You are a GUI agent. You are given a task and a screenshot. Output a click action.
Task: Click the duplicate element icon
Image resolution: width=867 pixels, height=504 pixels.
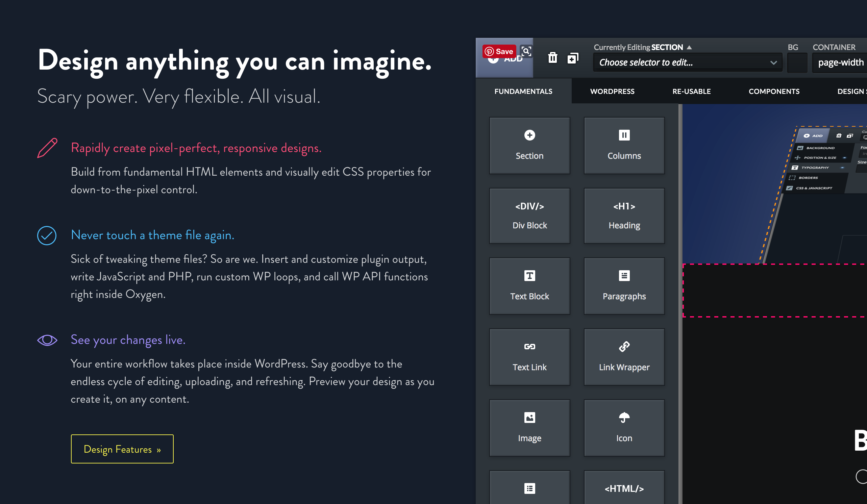click(x=573, y=58)
